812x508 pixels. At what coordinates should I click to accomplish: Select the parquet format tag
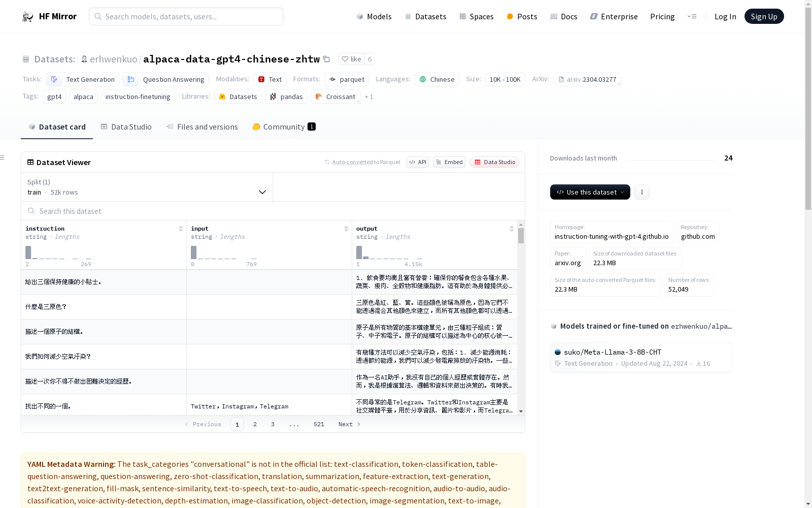[347, 79]
